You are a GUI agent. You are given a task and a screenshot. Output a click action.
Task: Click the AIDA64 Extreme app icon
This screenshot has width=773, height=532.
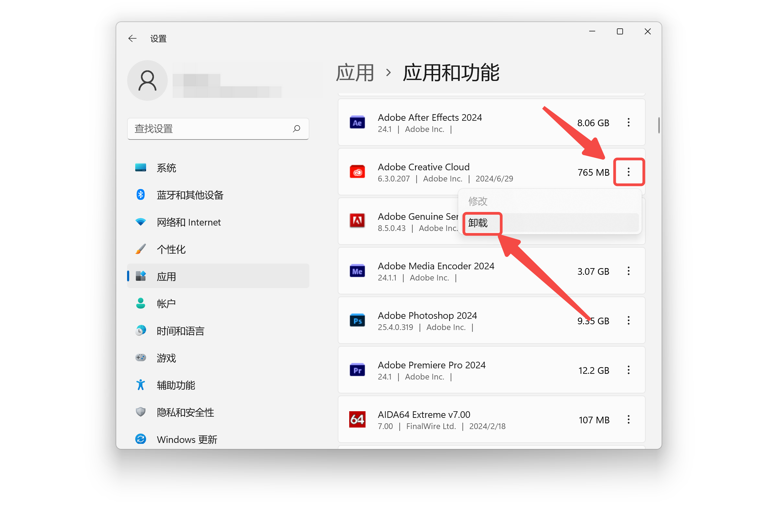coord(357,420)
